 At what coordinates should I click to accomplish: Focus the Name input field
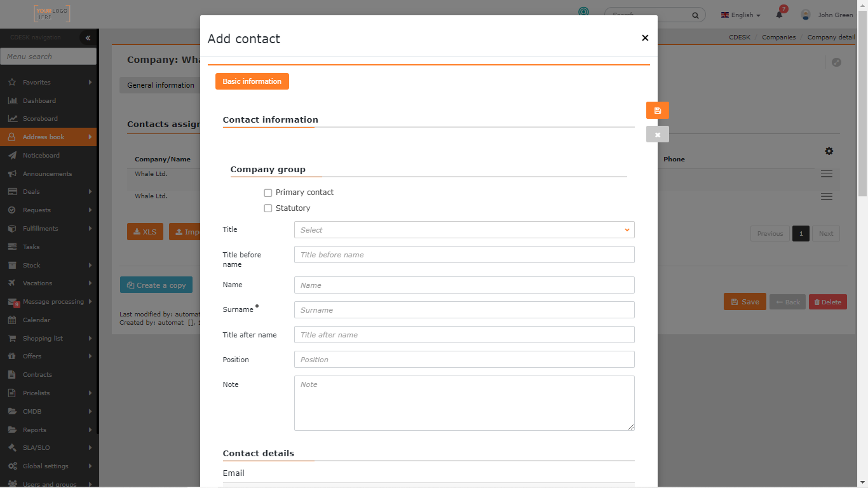(465, 285)
